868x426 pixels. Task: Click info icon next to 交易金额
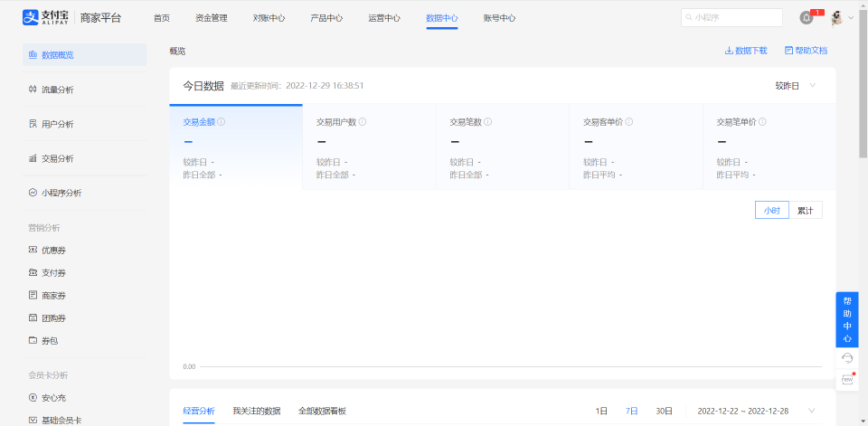tap(222, 122)
